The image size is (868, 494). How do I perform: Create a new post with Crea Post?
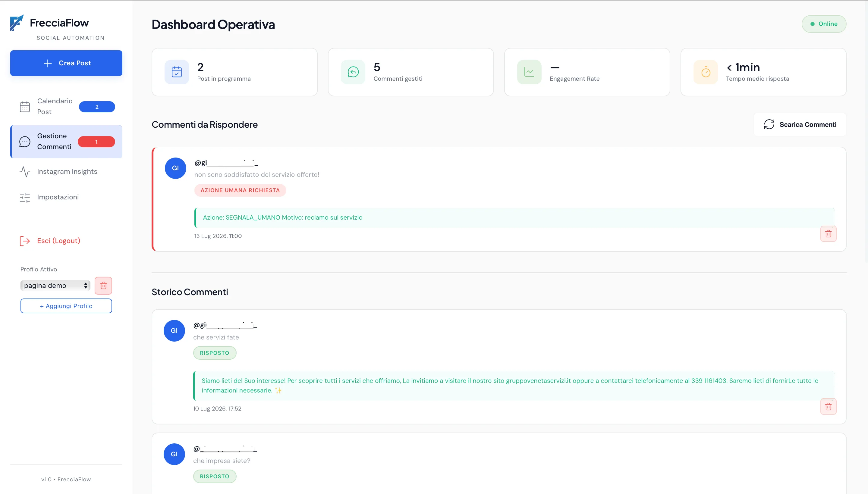66,63
